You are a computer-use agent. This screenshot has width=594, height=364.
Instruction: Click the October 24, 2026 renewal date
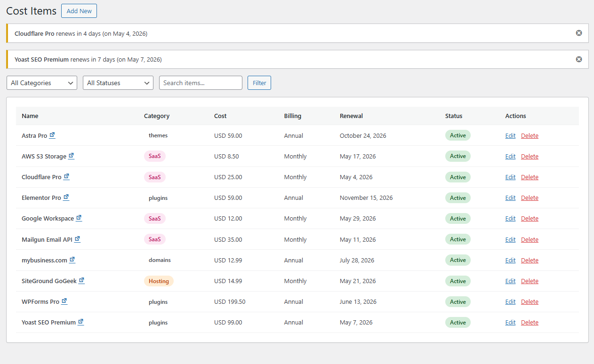363,135
